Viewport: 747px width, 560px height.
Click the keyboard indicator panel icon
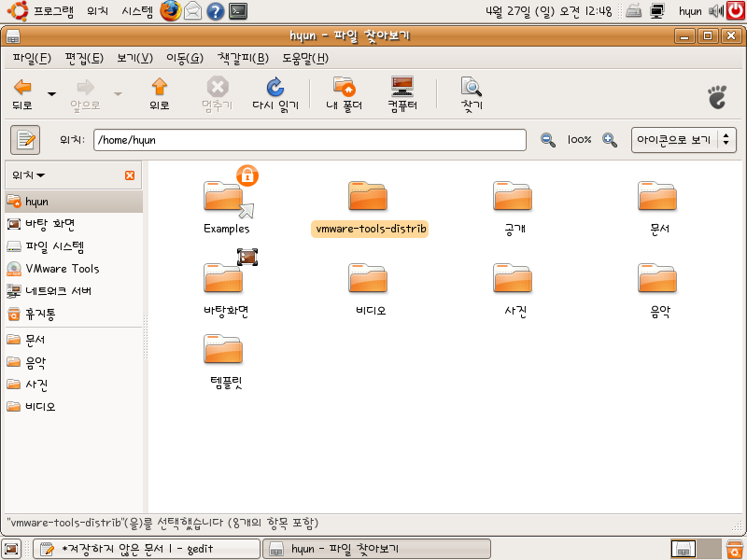tap(633, 11)
